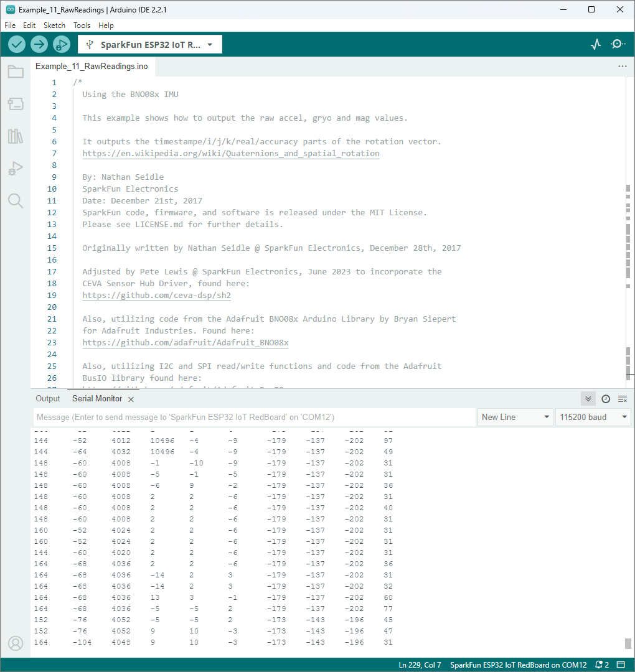Open the File menu

pyautogui.click(x=10, y=26)
